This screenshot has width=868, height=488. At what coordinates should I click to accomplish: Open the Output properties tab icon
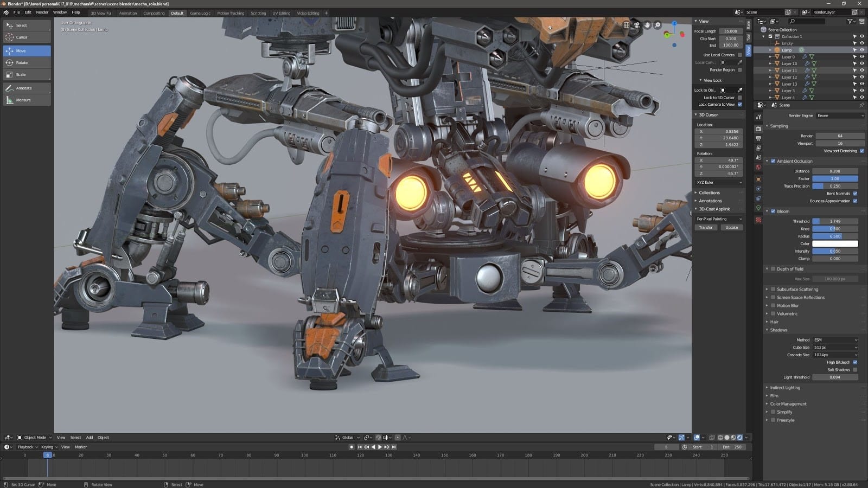758,139
